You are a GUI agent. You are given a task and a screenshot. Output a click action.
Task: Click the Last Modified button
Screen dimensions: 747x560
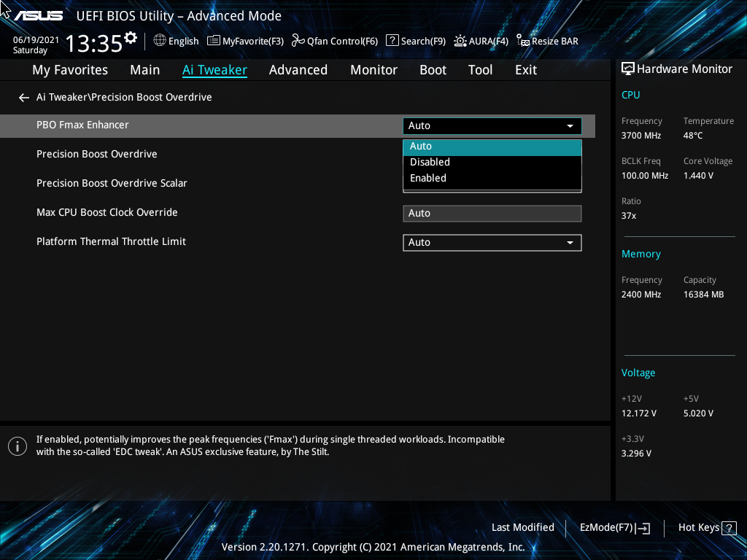click(x=522, y=527)
